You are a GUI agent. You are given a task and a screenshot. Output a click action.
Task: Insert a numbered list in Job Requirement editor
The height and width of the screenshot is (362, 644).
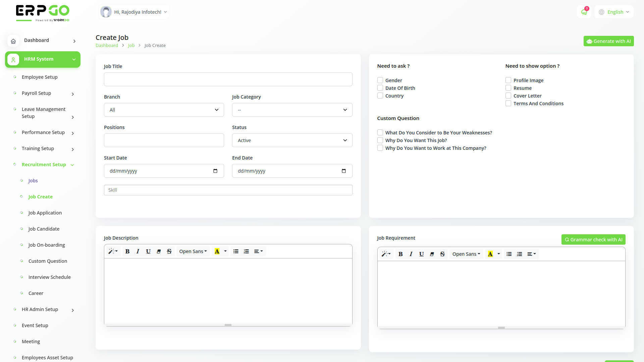pos(519,254)
